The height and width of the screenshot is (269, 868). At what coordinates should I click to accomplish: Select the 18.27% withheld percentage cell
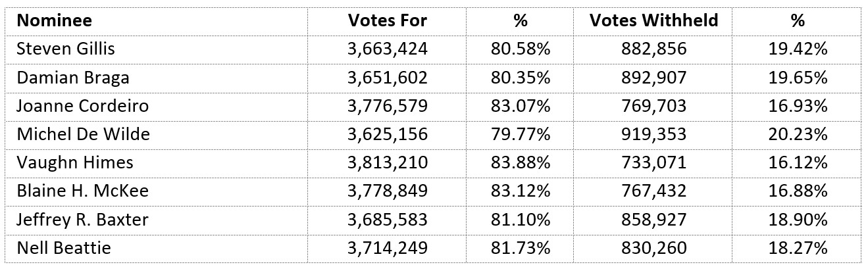(x=798, y=248)
